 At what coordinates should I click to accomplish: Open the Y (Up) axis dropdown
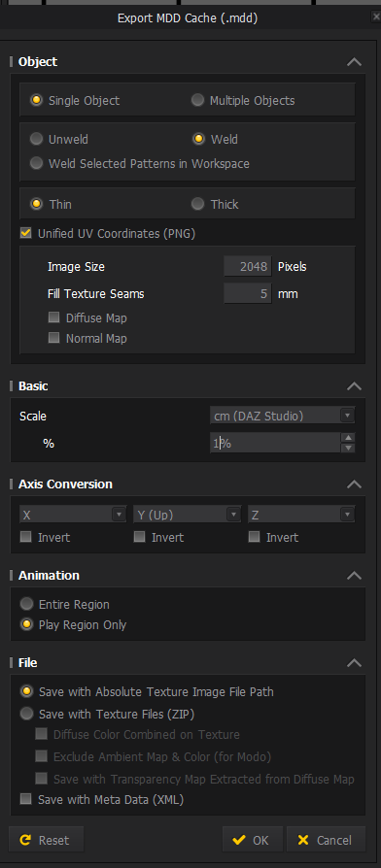(188, 515)
